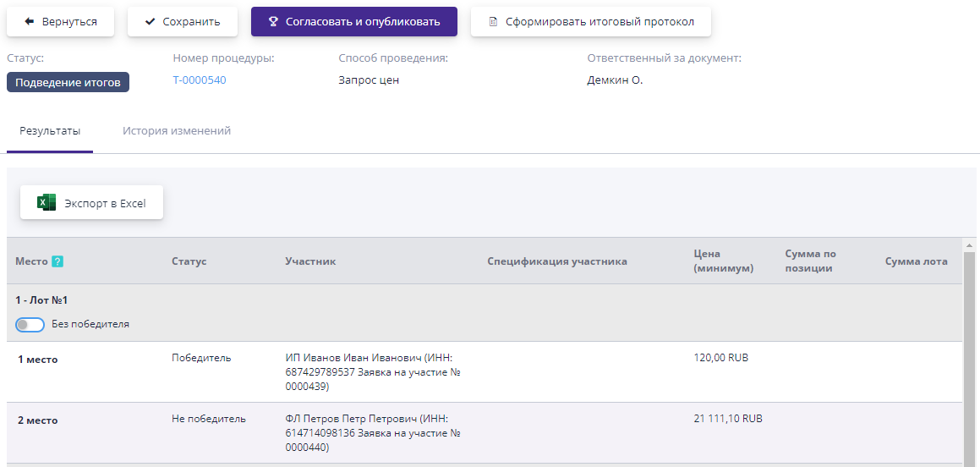Click the Подведение итогов status badge
Viewport: 980px width, 467px height.
pos(68,82)
